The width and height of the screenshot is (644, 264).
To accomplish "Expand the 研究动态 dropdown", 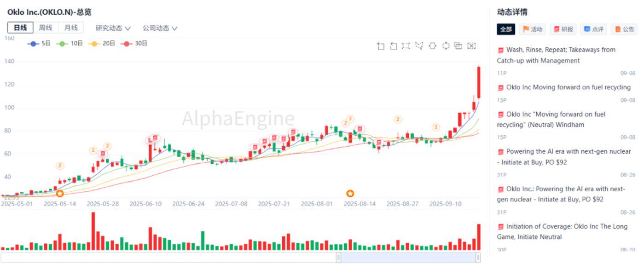I will click(x=113, y=28).
